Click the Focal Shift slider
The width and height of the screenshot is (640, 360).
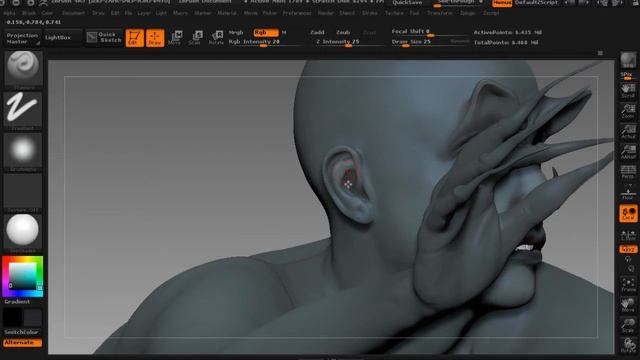click(429, 32)
